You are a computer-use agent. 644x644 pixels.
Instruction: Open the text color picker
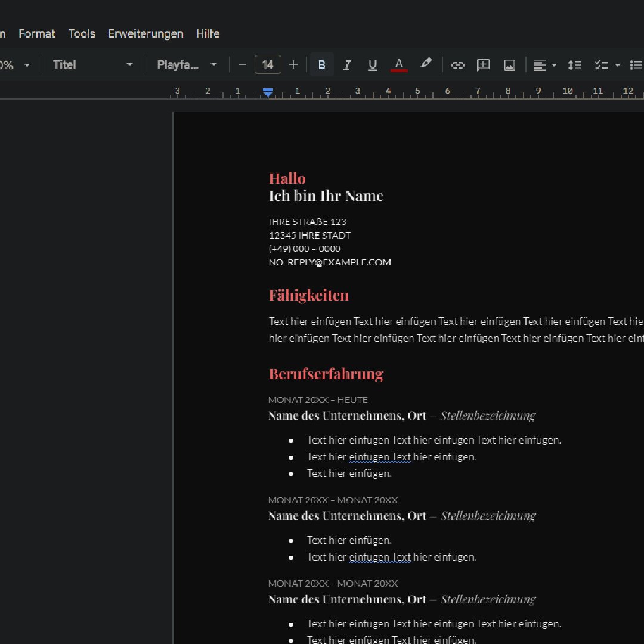[399, 65]
